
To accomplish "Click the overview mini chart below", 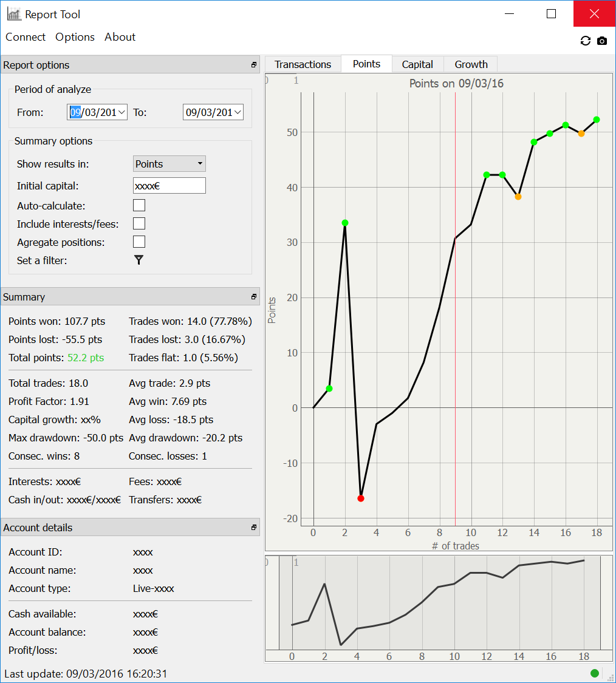I will pyautogui.click(x=439, y=608).
